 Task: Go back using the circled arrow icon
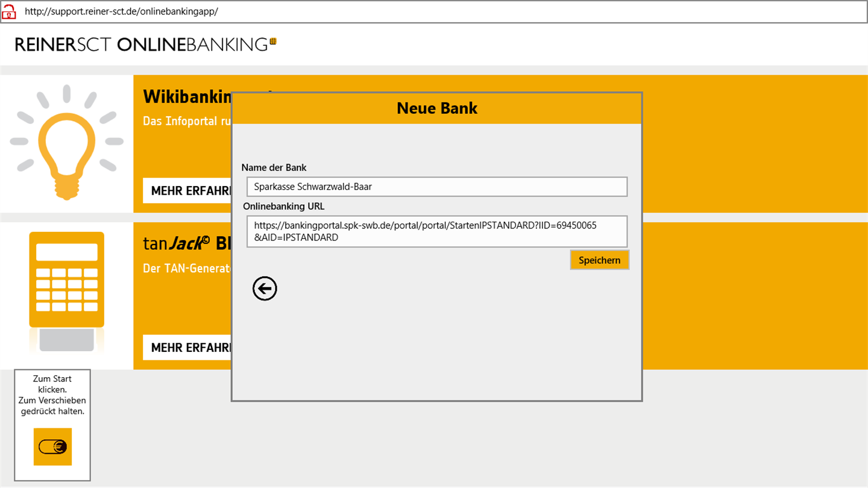(x=265, y=289)
